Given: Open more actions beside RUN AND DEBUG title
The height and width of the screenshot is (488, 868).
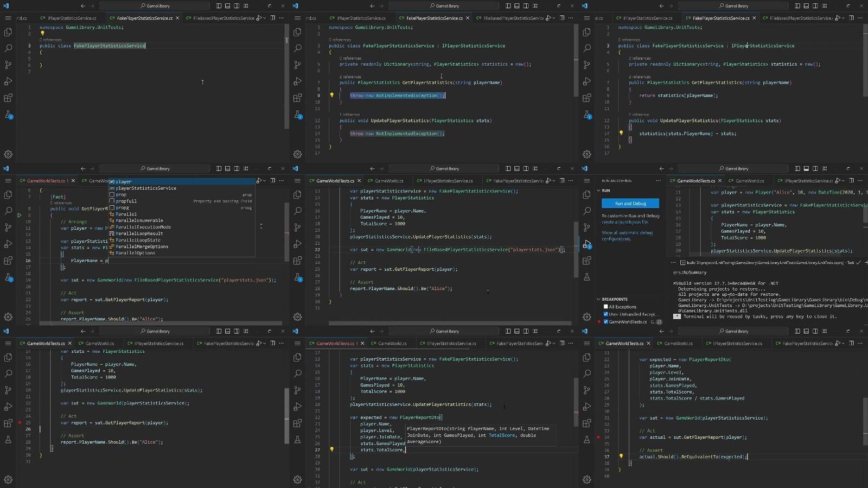Looking at the screenshot, I should point(658,181).
